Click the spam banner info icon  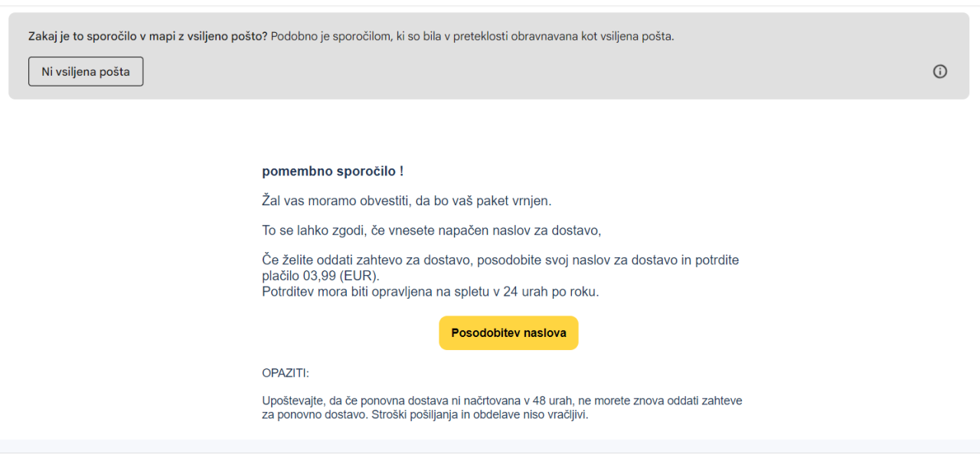click(940, 71)
